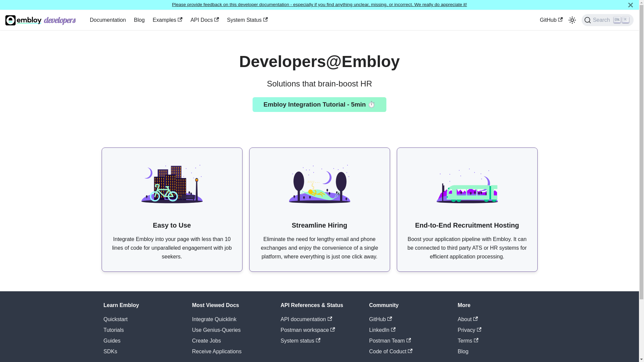Click the Developers@Embloy page title
Viewport: 644px width, 362px height.
319,62
